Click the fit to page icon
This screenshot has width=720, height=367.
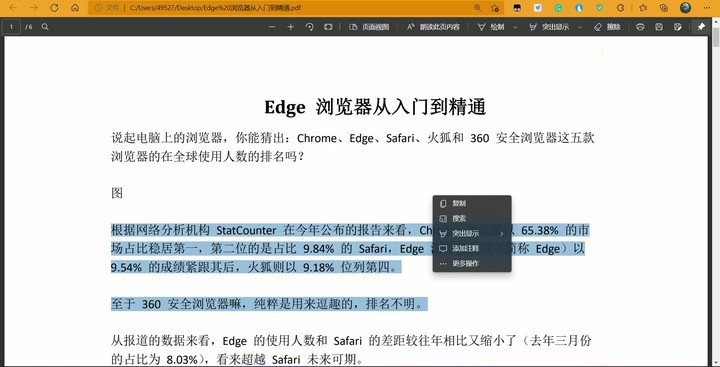328,27
